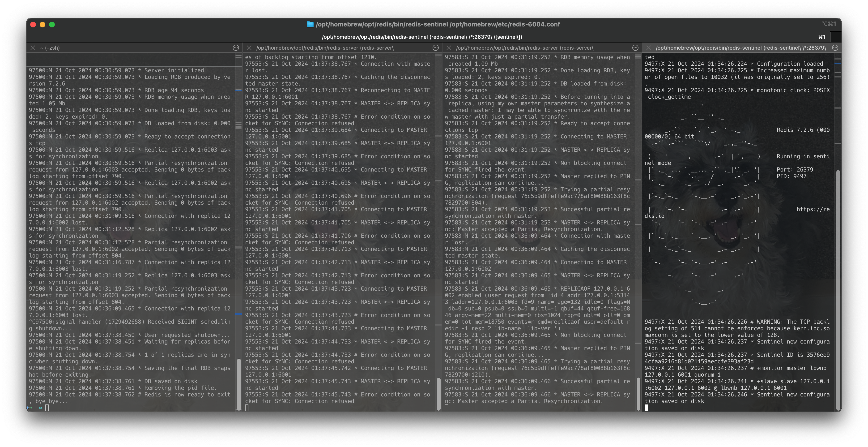This screenshot has height=447, width=868.
Task: Click the + icon to open a new tab
Action: pyautogui.click(x=836, y=37)
